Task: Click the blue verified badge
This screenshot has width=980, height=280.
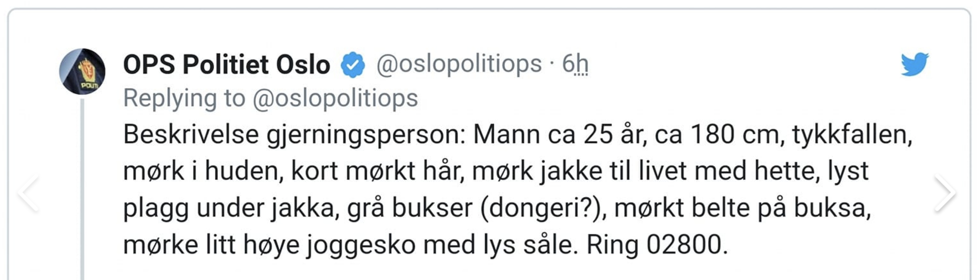Action: 353,64
